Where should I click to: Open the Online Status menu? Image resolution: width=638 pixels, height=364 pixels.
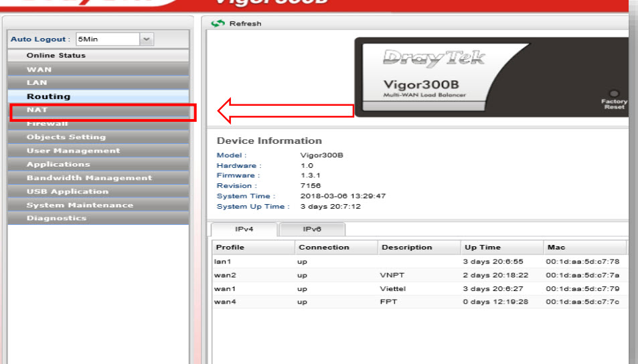[x=56, y=56]
